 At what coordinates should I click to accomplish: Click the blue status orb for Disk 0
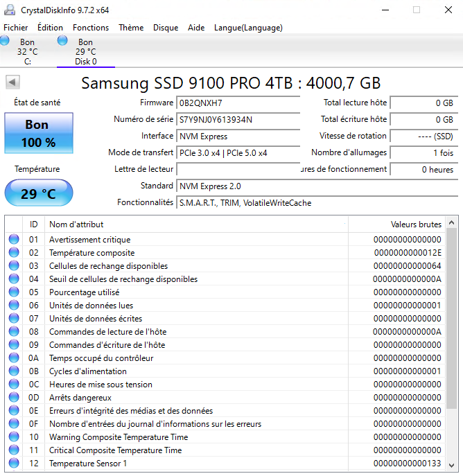tap(62, 40)
